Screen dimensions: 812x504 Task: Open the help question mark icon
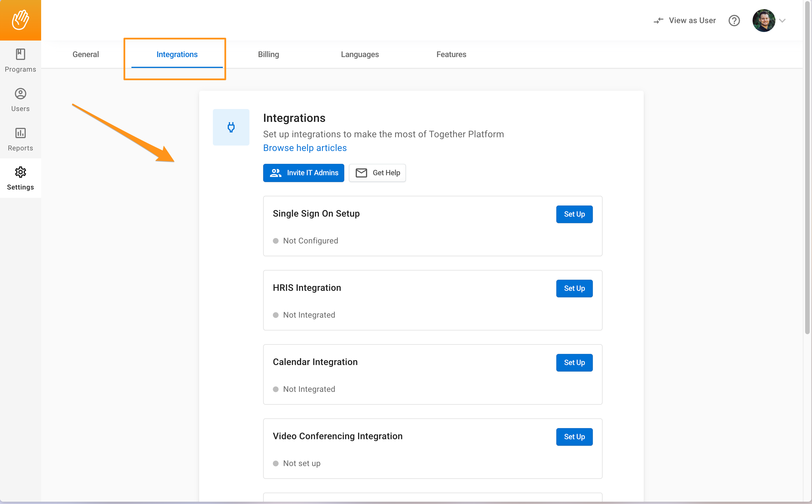click(x=734, y=20)
